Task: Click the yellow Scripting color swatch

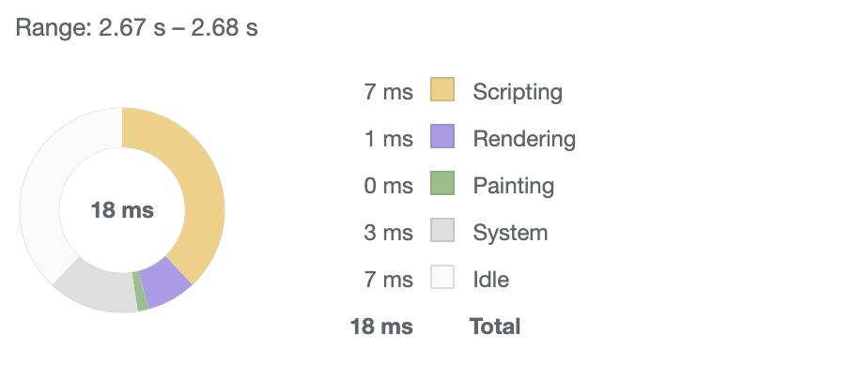Action: point(442,89)
